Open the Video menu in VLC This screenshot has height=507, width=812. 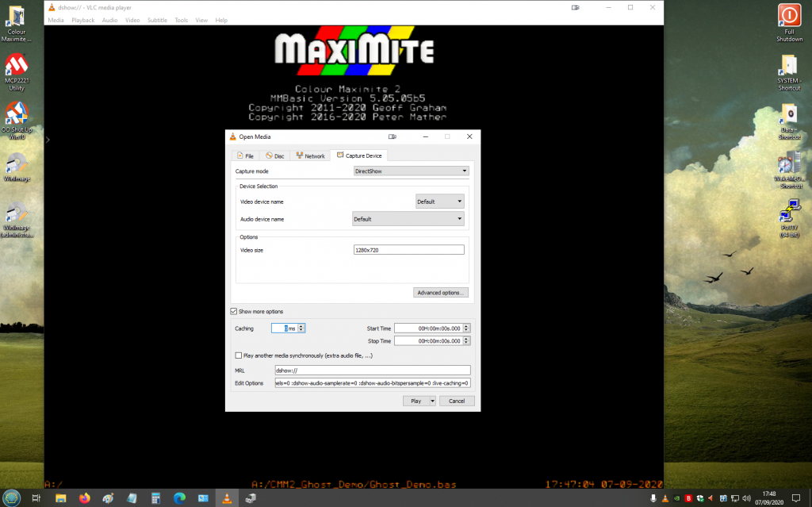[132, 20]
